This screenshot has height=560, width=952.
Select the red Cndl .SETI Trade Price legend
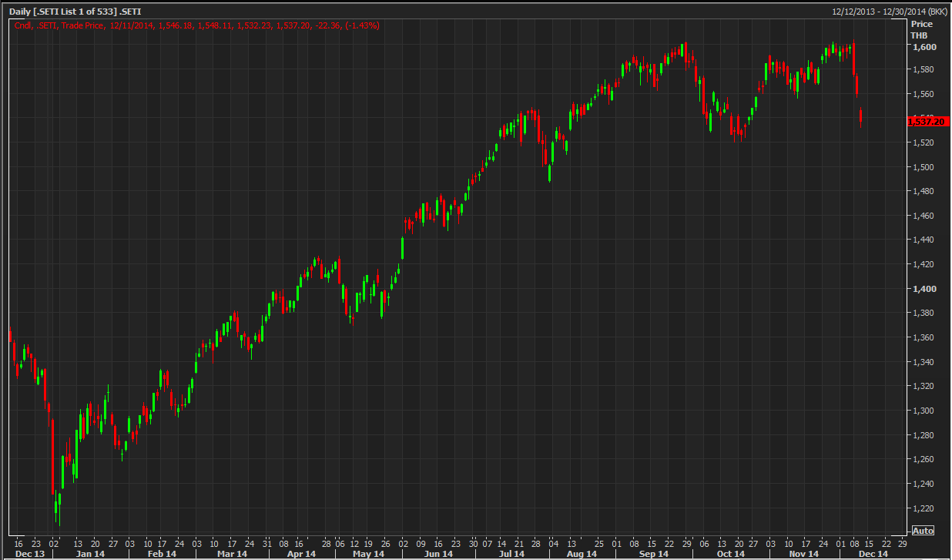(196, 25)
